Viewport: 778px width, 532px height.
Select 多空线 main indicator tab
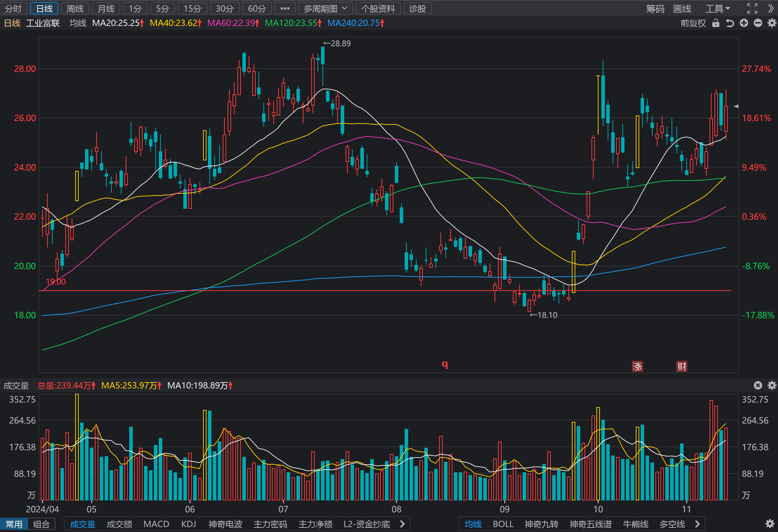click(x=672, y=524)
